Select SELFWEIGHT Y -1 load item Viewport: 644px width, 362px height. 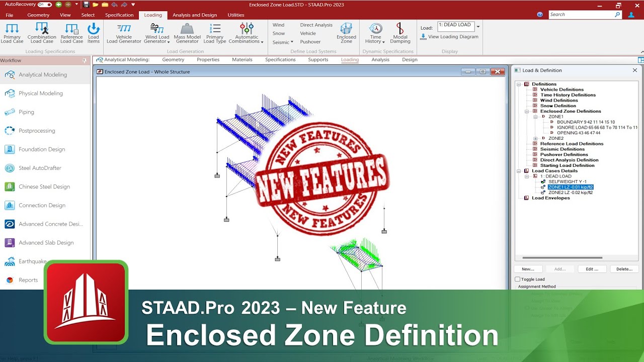[567, 182]
